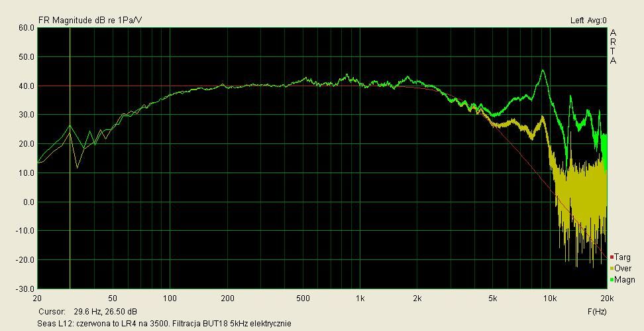Click the 0.0 y-axis label

pos(28,202)
